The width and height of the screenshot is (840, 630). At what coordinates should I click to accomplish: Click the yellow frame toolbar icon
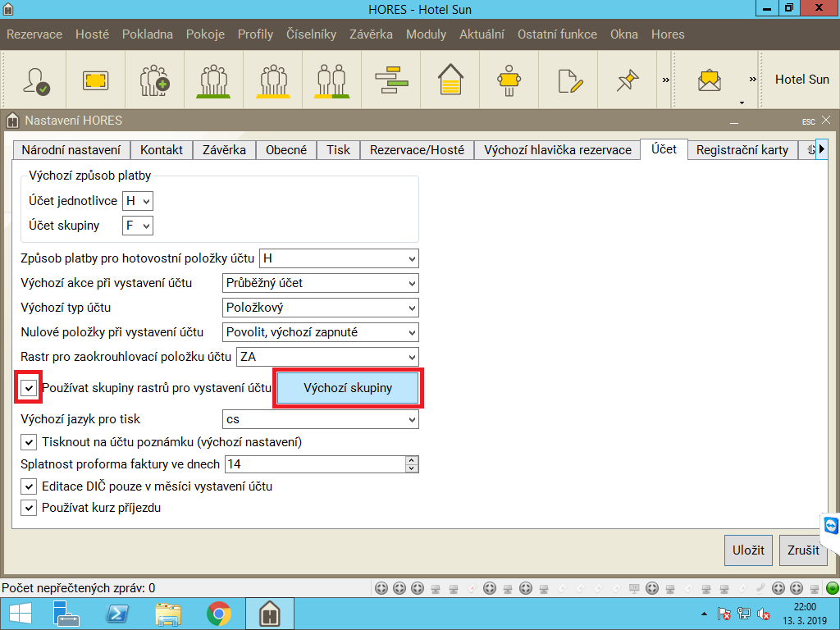(95, 80)
